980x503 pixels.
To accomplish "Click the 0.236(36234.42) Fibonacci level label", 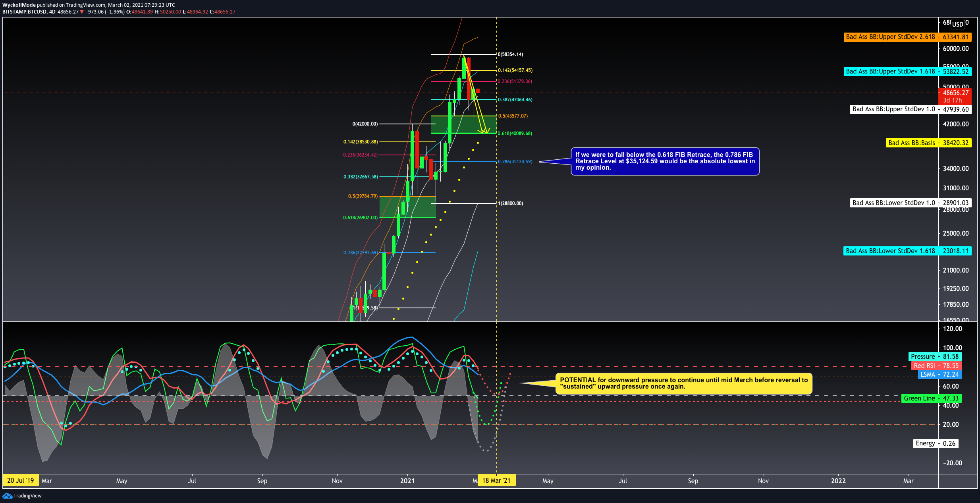I will pyautogui.click(x=361, y=155).
